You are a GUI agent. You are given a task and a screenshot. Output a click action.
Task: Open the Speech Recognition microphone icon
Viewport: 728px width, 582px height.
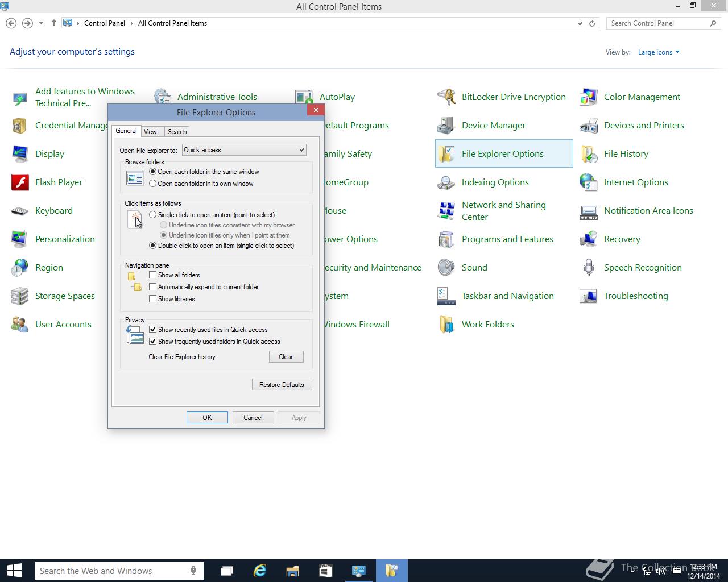(x=588, y=268)
